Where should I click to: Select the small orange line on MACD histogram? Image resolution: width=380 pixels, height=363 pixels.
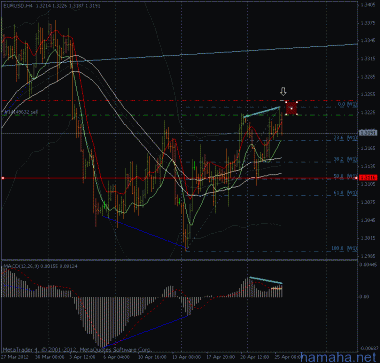coord(276,288)
